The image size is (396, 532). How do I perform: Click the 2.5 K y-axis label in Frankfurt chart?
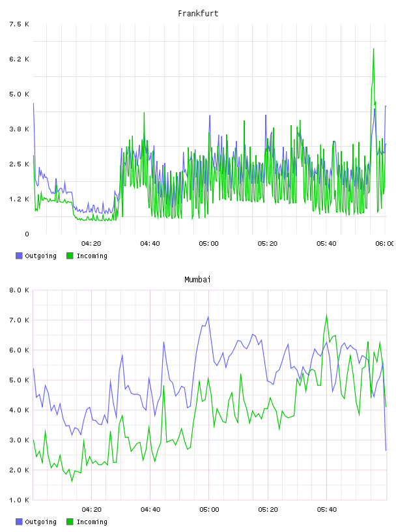click(x=19, y=164)
